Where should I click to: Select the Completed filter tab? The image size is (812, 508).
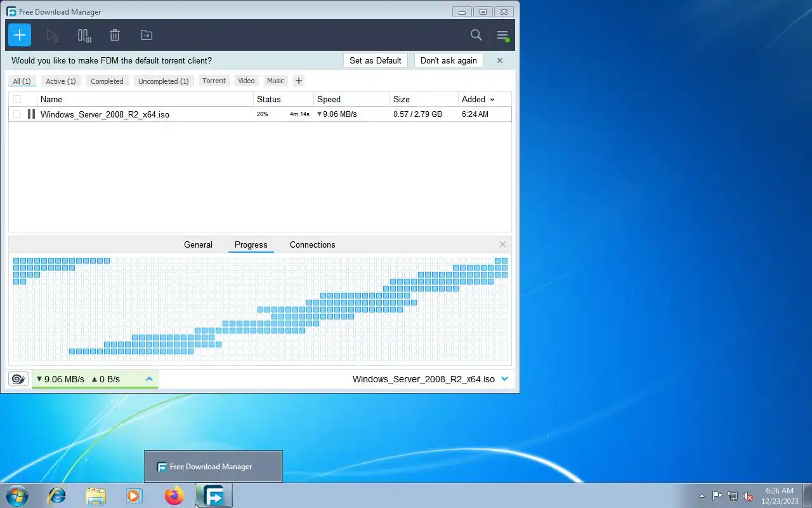(107, 81)
